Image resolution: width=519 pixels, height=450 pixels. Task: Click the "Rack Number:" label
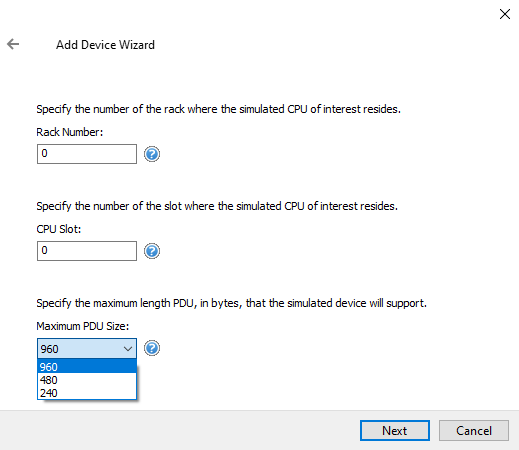click(70, 132)
